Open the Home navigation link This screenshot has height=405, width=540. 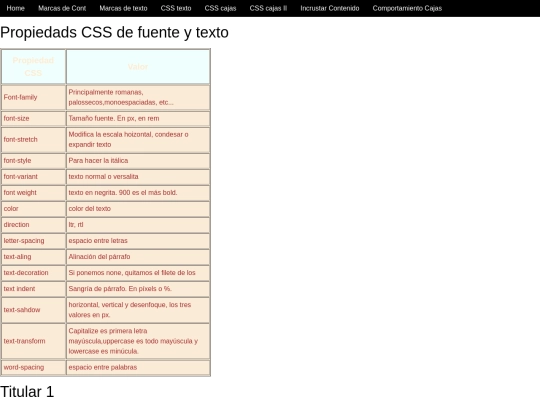pyautogui.click(x=15, y=8)
